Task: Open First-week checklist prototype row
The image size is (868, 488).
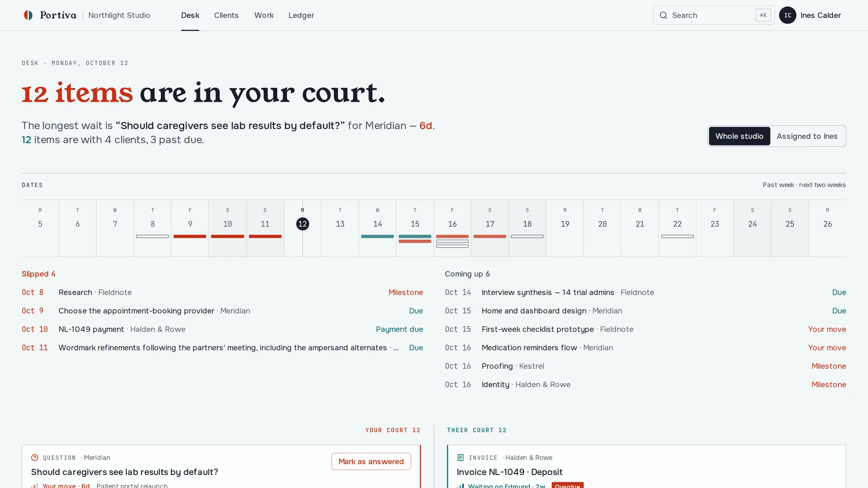Action: click(646, 329)
